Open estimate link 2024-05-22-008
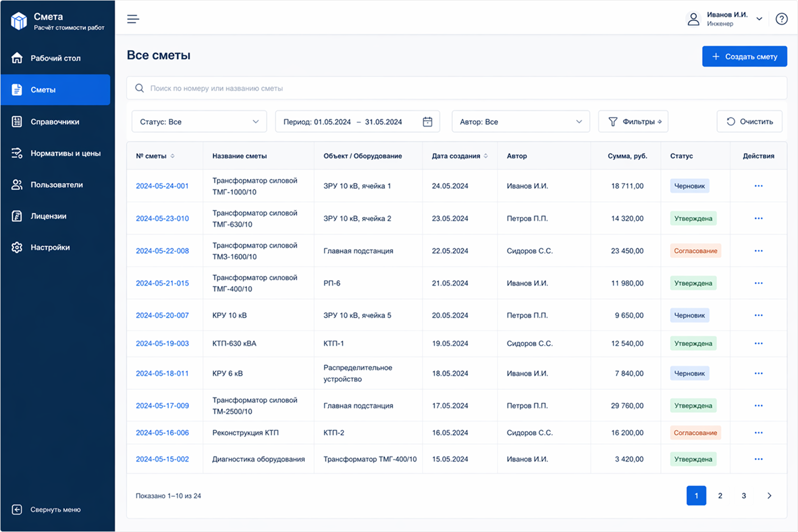Image resolution: width=798 pixels, height=532 pixels. coord(162,251)
